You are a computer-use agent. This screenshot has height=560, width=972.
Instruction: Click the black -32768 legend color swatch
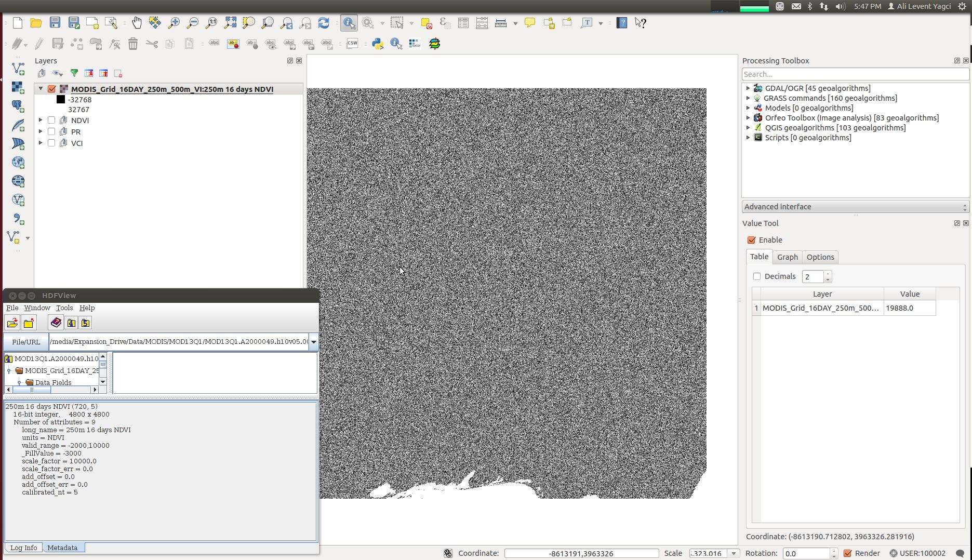coord(61,99)
